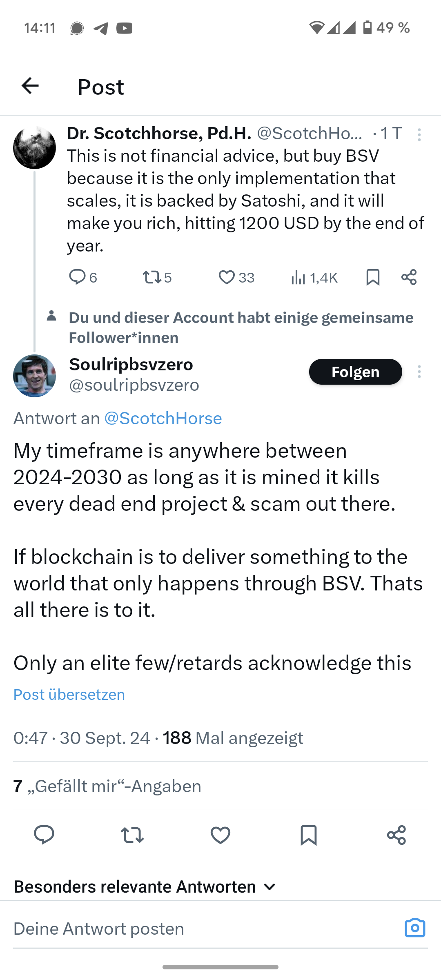Repost Soulripbsvzero's reply
441x980 pixels.
point(132,835)
